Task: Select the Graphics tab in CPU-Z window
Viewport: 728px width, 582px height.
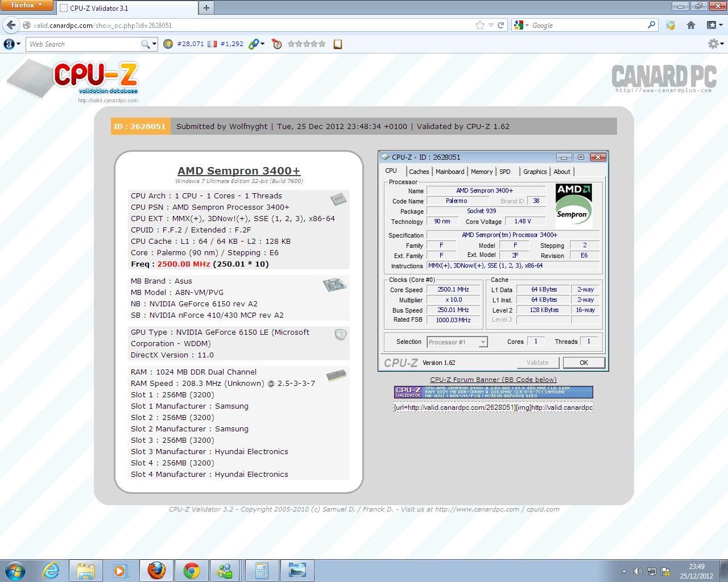Action: (x=535, y=172)
